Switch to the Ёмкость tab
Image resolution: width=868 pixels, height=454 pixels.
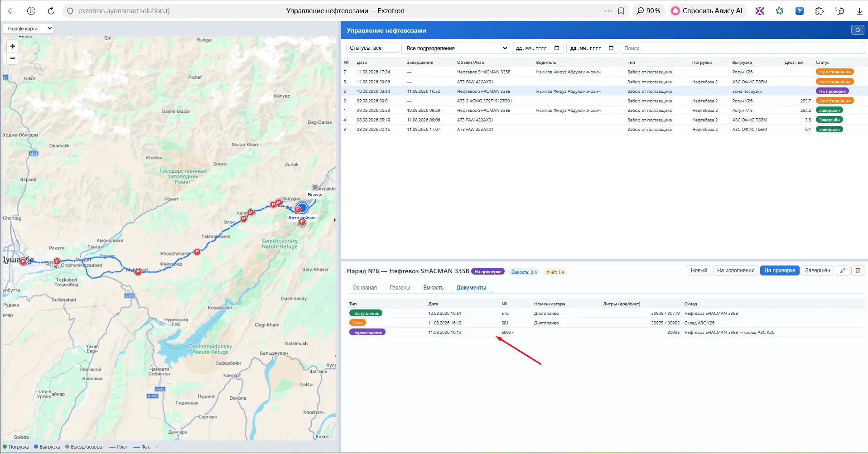point(434,288)
